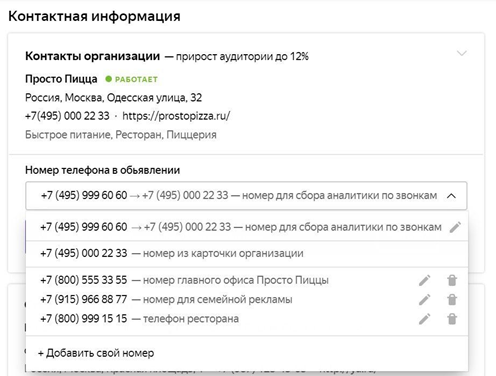The image size is (496, 376).
Task: Click the organization phone +7(495) 000 22 33
Action: pos(67,116)
